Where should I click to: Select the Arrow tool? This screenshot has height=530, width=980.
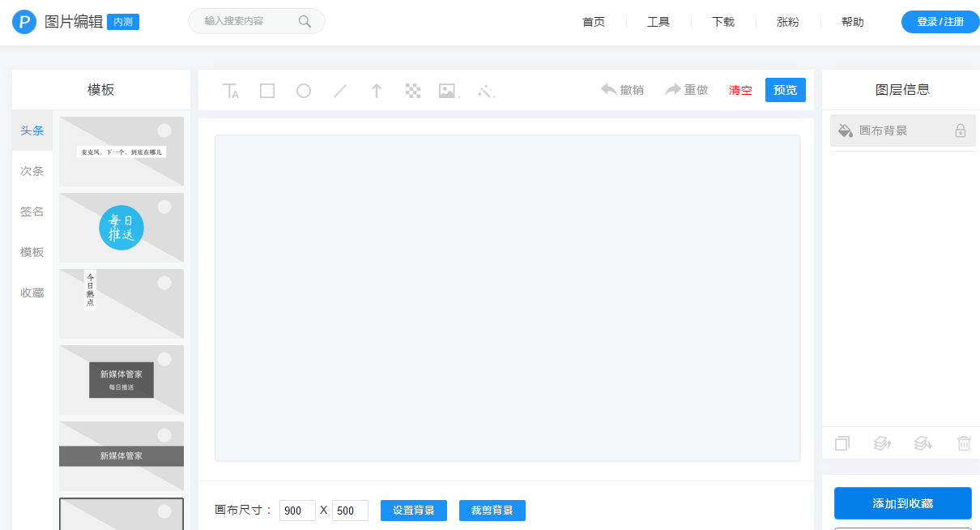(377, 91)
